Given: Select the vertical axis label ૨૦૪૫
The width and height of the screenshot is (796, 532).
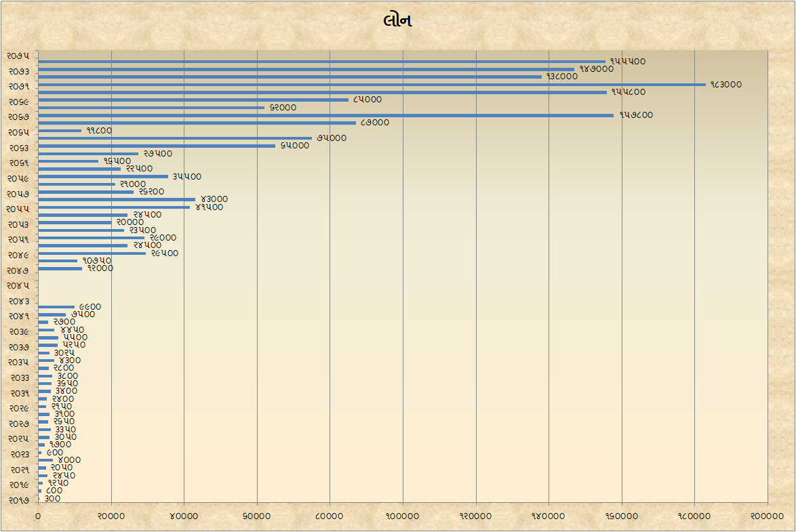Looking at the screenshot, I should point(18,285).
